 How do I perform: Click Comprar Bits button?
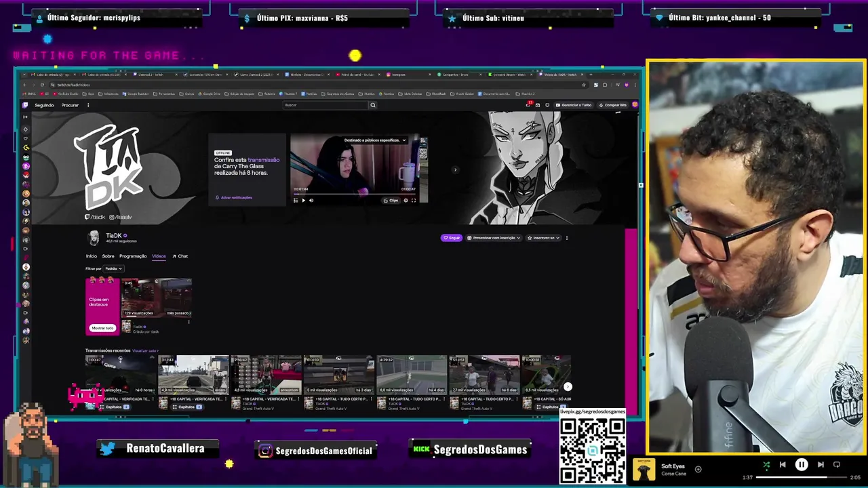612,105
